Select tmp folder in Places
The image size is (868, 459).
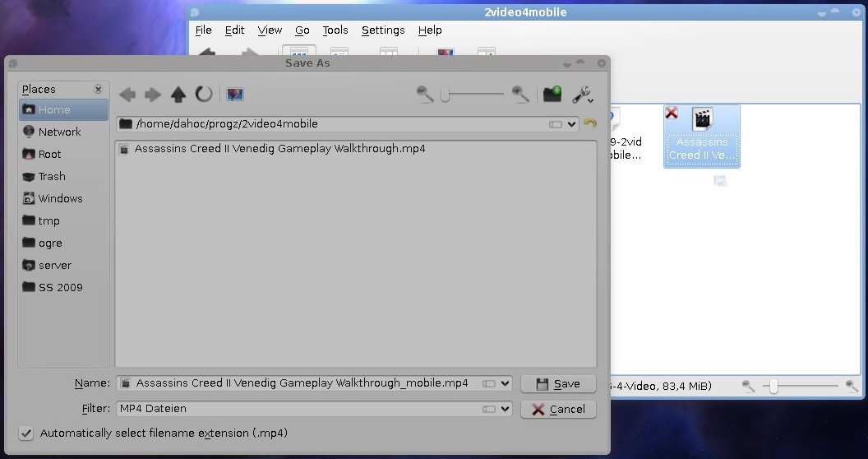tap(63, 220)
